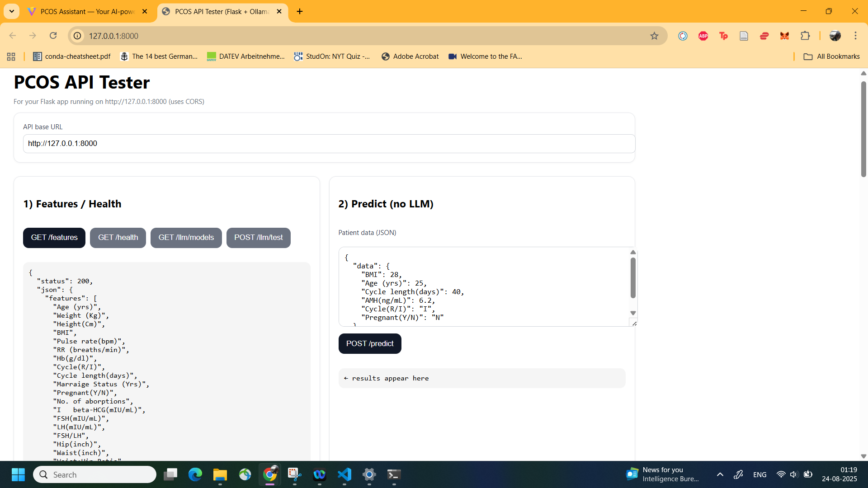Click the API base URL input field
The image size is (868, 488).
[x=329, y=144]
